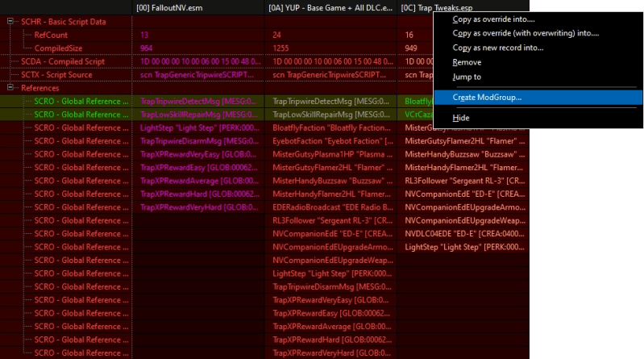Screen dimensions: 644x359
Task: Click BloatflyFaction cell in YUP column
Action: click(x=331, y=127)
